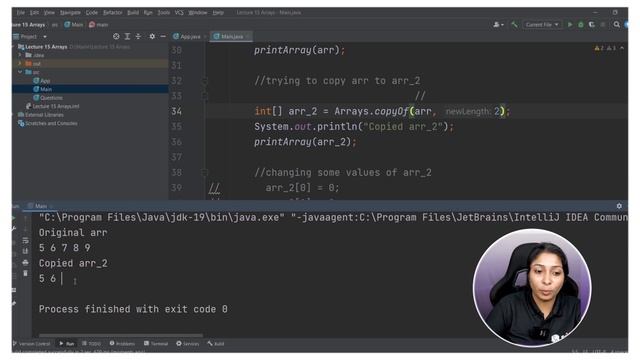Open the user account dropdown
The height and width of the screenshot is (360, 640).
tap(498, 25)
